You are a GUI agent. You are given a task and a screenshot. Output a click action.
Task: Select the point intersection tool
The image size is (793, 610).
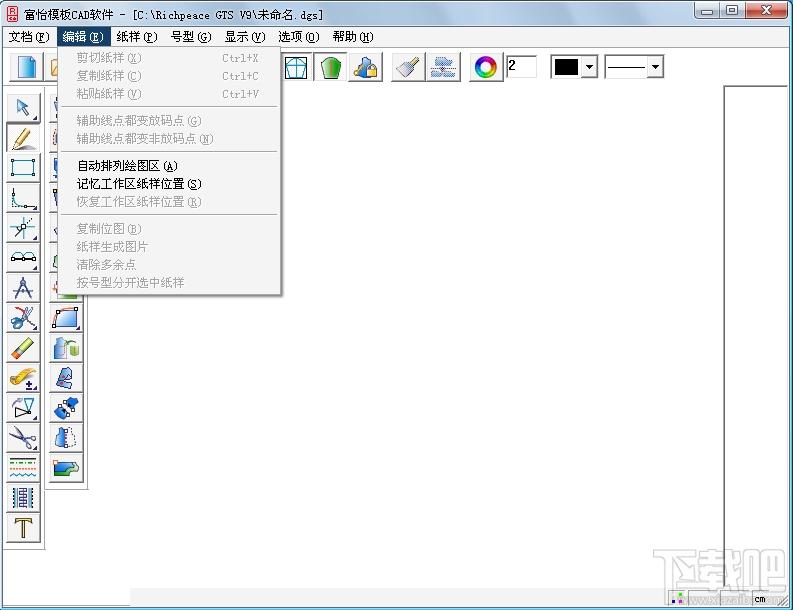(x=23, y=228)
